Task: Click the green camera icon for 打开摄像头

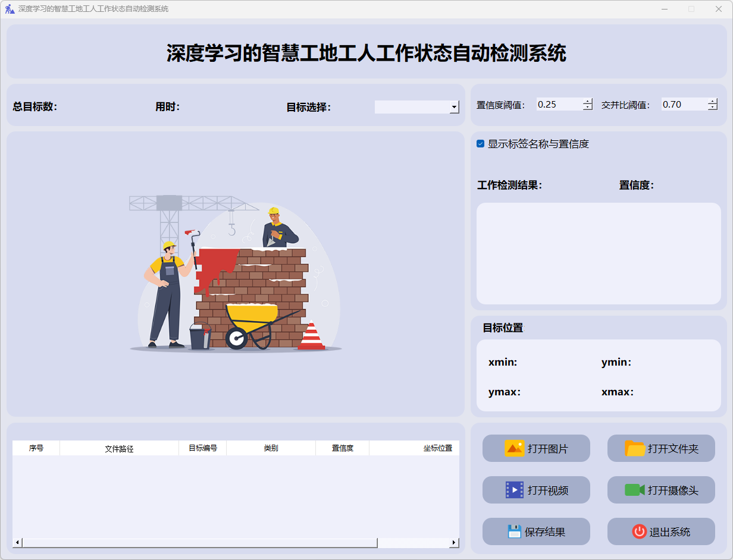Action: (635, 490)
